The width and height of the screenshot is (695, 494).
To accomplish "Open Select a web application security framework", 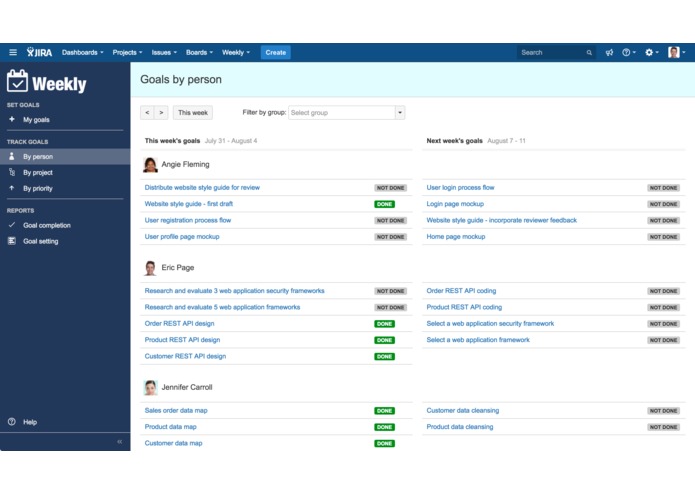I will (490, 323).
